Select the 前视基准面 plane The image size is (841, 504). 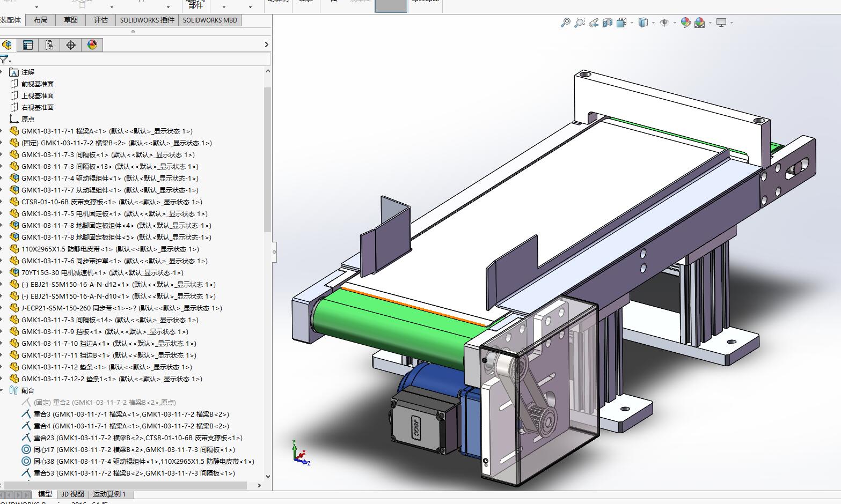point(38,84)
